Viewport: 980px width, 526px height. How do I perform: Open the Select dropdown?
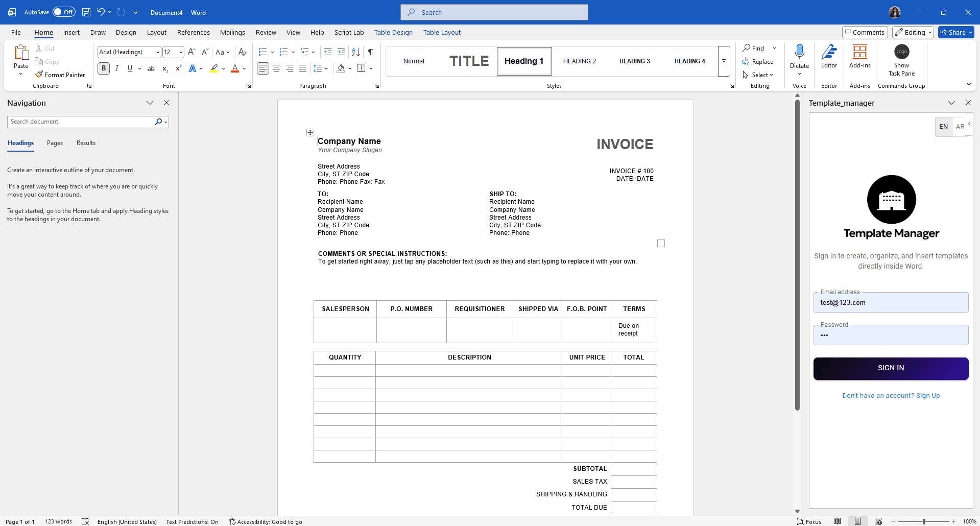[x=758, y=75]
